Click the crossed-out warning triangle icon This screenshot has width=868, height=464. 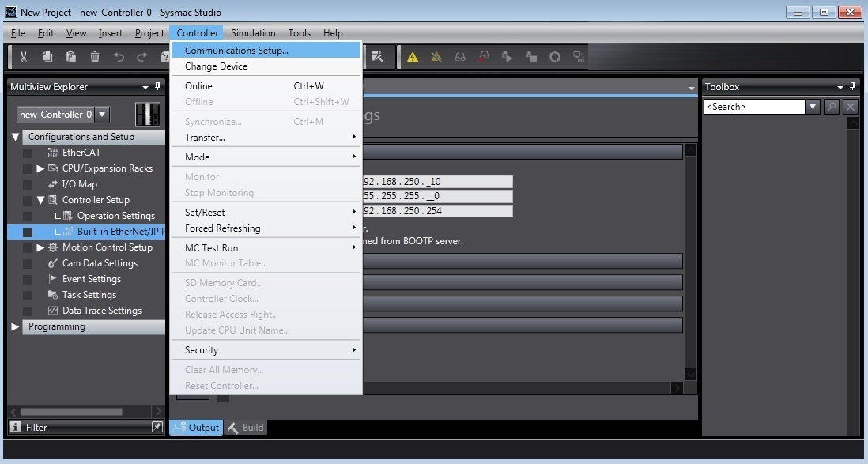(x=436, y=56)
